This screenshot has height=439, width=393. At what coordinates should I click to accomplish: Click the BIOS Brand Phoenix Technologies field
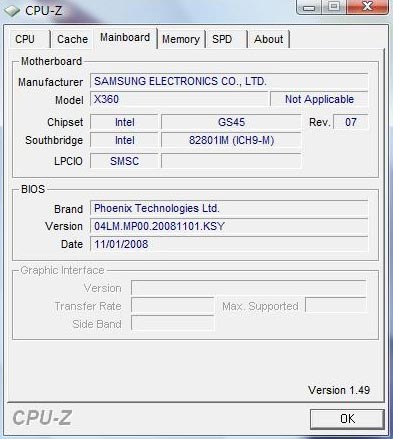229,208
